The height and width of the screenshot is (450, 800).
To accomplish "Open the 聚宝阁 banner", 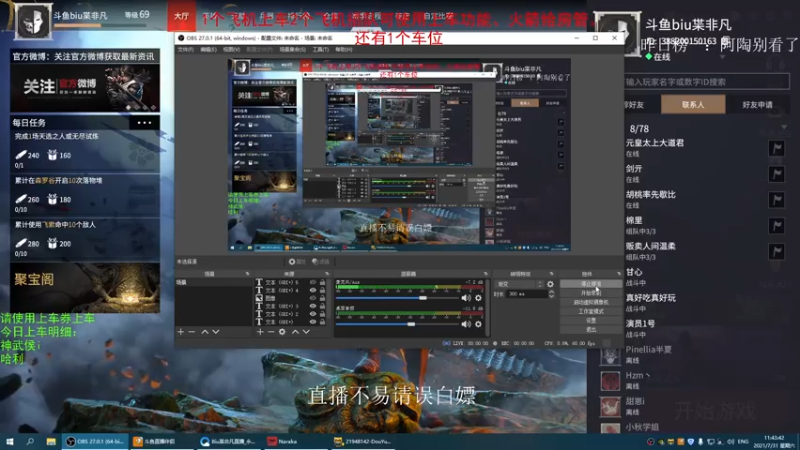I will click(85, 288).
